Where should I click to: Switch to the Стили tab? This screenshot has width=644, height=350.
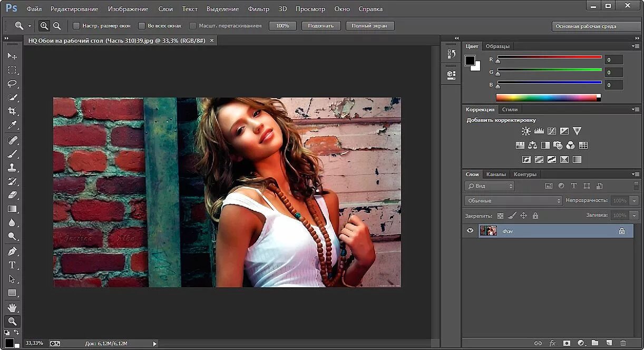[510, 109]
